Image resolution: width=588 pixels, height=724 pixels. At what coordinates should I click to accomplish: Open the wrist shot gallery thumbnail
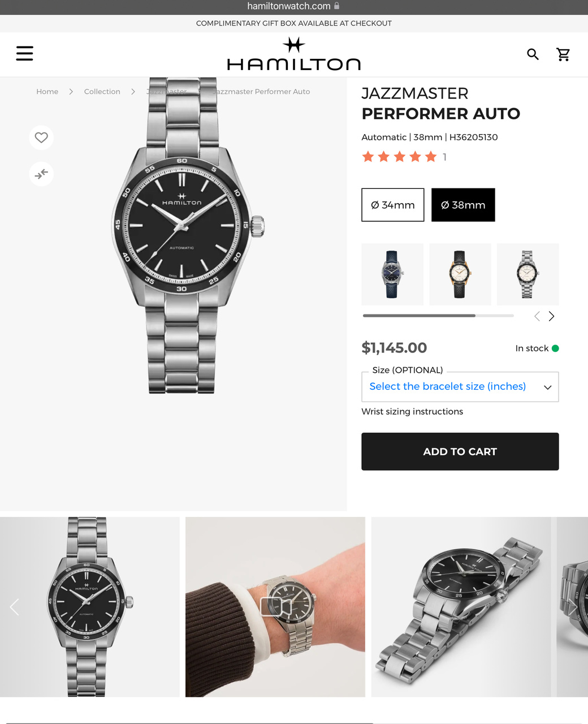[275, 607]
